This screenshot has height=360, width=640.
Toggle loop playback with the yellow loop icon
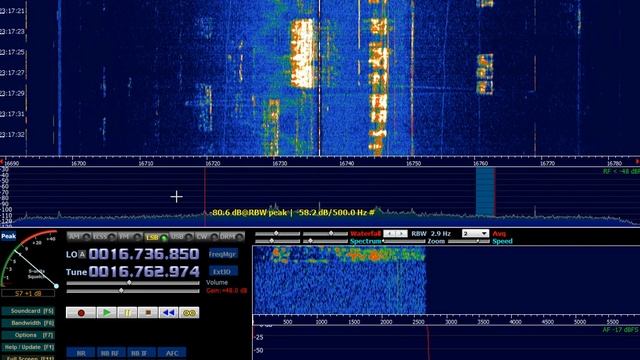189,313
